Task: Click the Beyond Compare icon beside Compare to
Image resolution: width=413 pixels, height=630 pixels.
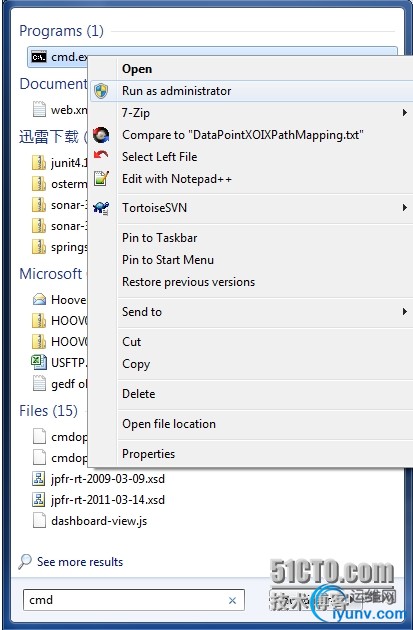Action: click(x=101, y=135)
